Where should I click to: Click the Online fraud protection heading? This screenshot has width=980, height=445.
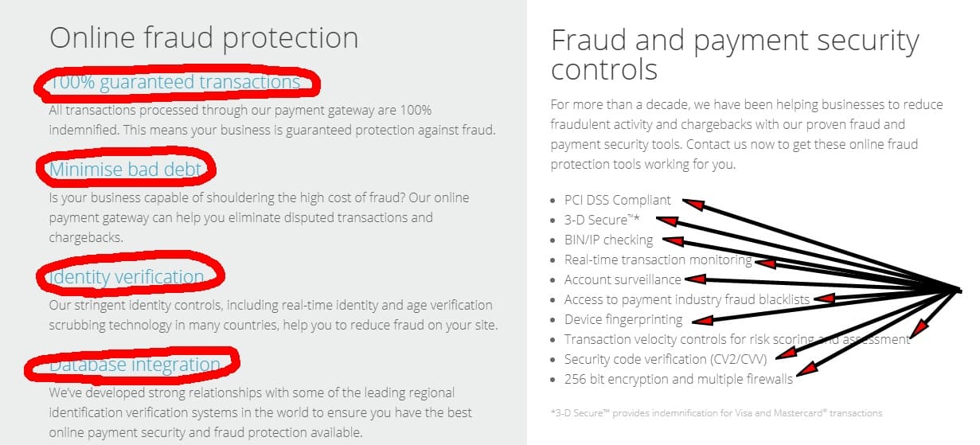pos(204,37)
